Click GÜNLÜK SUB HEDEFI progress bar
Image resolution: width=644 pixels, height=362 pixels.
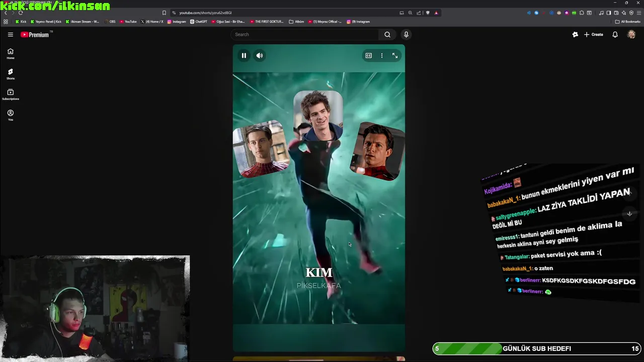(537, 348)
